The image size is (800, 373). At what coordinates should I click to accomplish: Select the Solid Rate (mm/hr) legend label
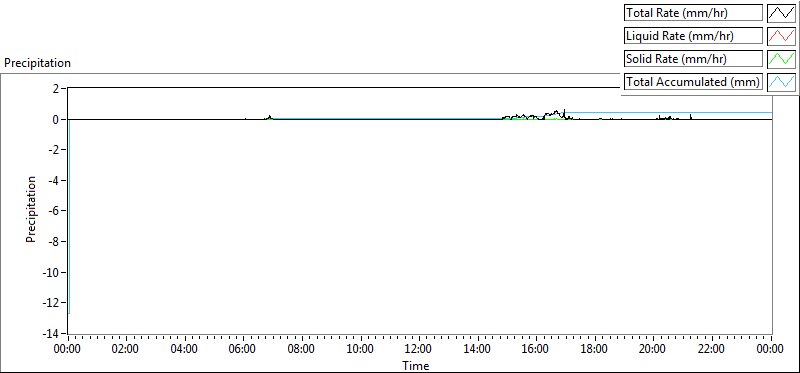pyautogui.click(x=693, y=59)
